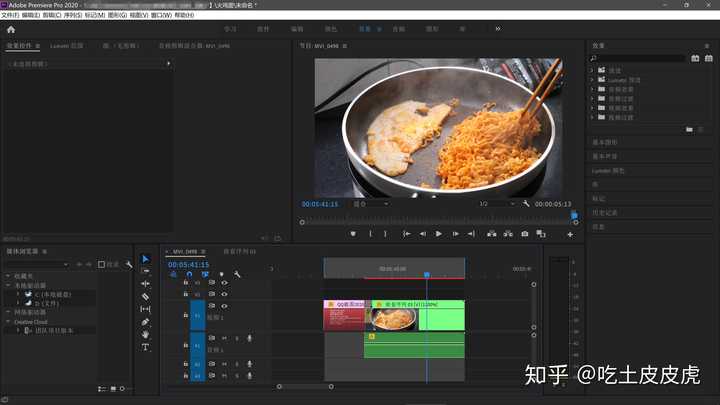Create new custom bin in Effects panel
The height and width of the screenshot is (405, 720).
point(689,130)
